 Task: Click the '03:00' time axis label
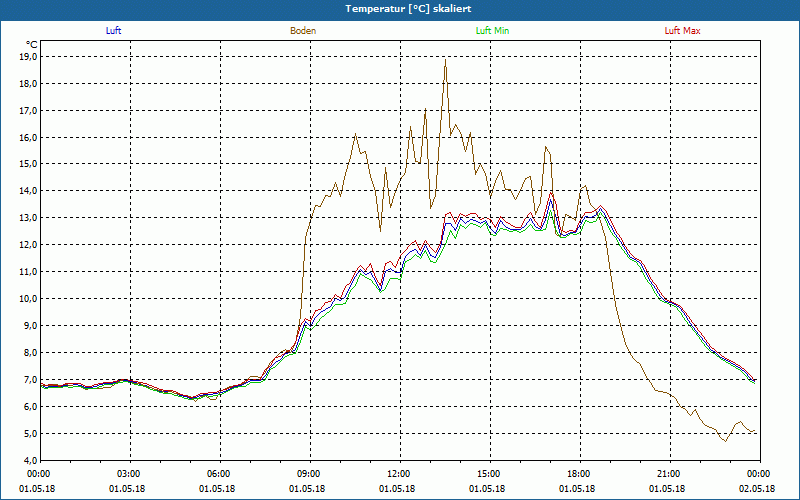(130, 474)
